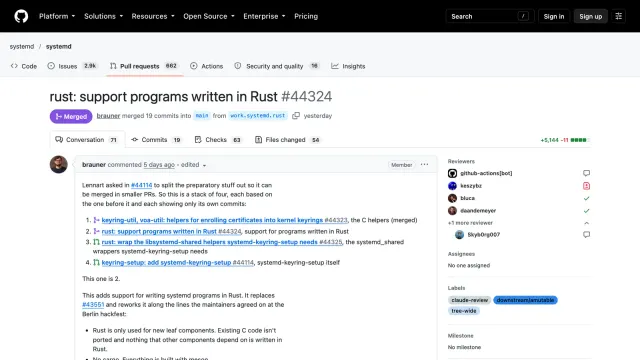Open the 5 days ago timestamp
The height and width of the screenshot is (360, 640).
tap(159, 165)
